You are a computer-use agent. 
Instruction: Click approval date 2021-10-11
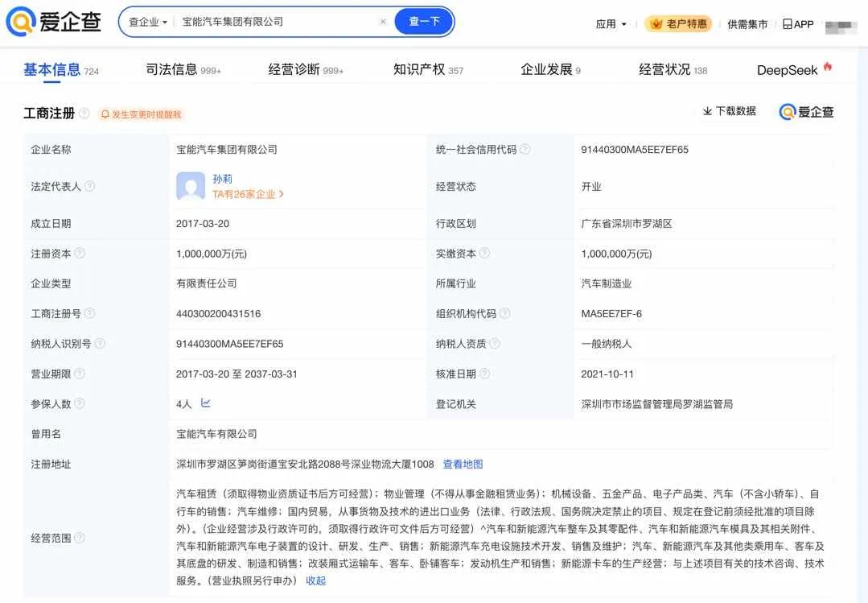click(607, 374)
